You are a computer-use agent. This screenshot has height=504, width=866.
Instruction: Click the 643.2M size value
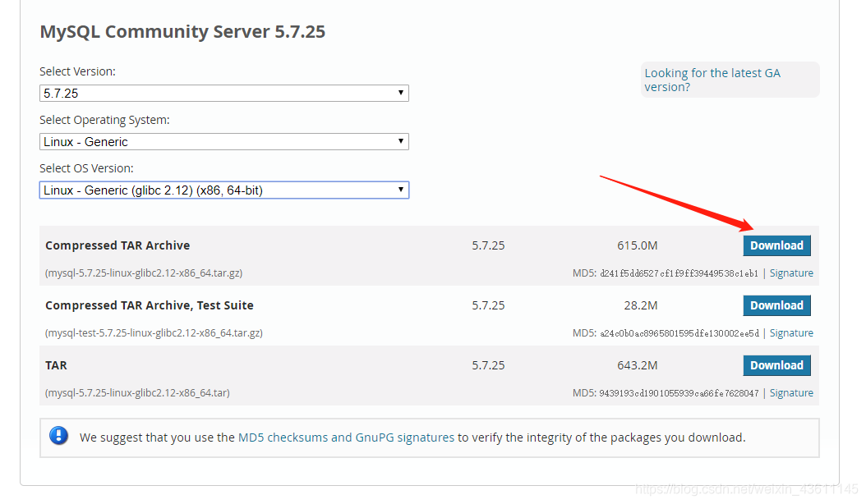(638, 365)
